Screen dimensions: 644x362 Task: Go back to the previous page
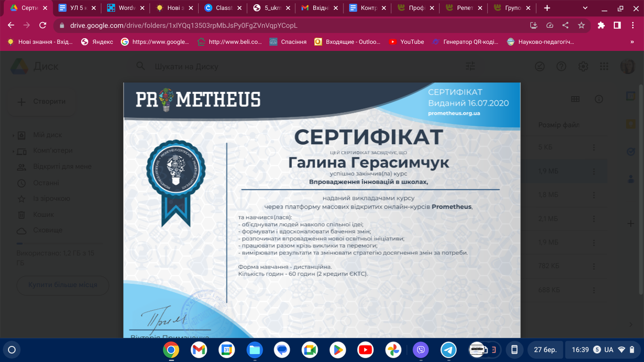[x=11, y=25]
